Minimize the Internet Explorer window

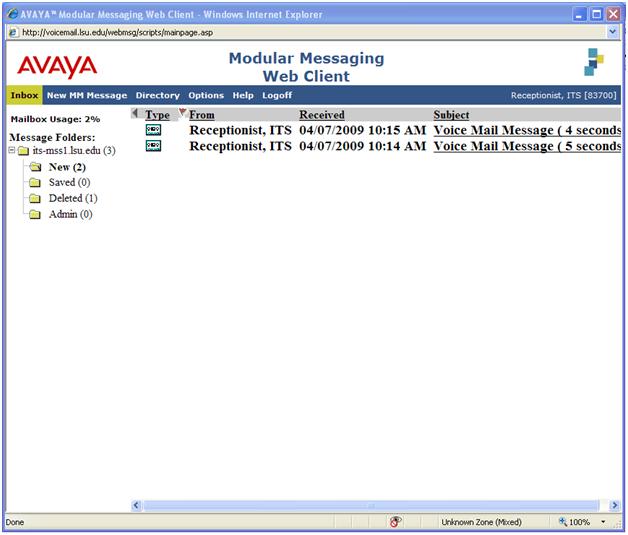pyautogui.click(x=579, y=15)
